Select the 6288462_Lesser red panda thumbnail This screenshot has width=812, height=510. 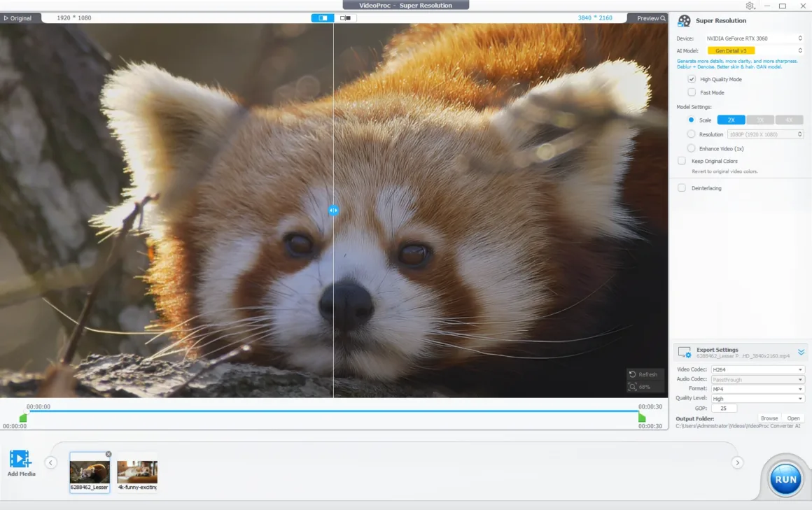pos(90,472)
